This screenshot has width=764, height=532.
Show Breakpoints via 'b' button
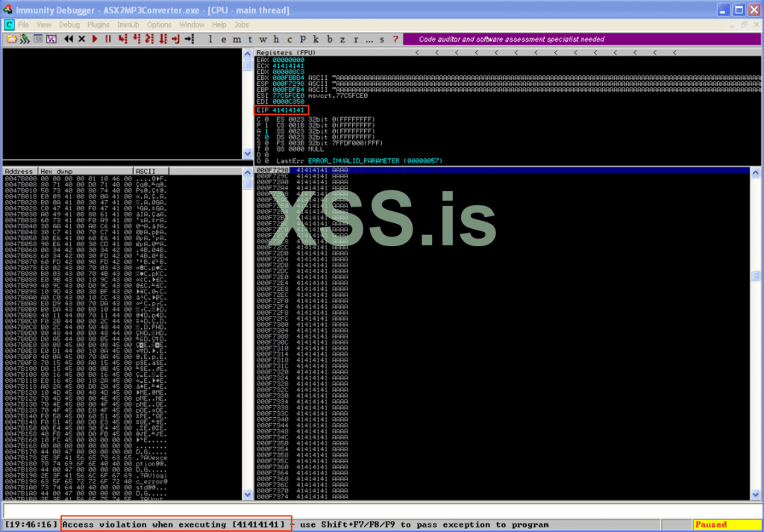(329, 40)
